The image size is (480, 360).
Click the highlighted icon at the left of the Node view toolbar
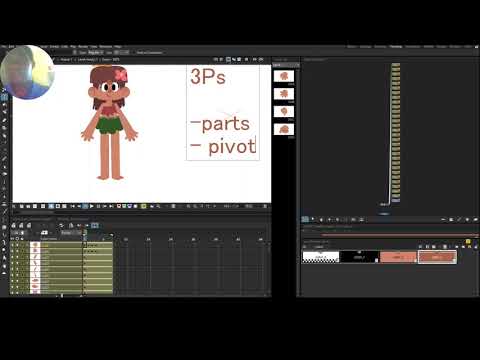tap(305, 219)
